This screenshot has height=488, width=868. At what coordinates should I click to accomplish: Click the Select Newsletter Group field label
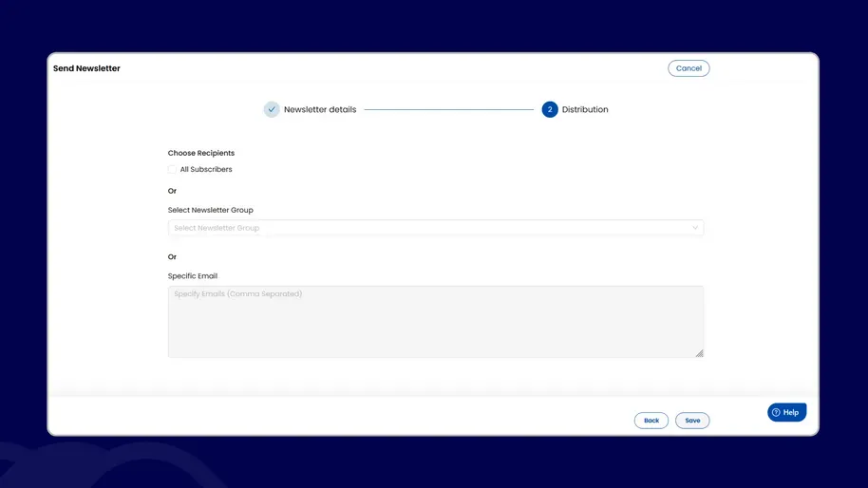(211, 210)
